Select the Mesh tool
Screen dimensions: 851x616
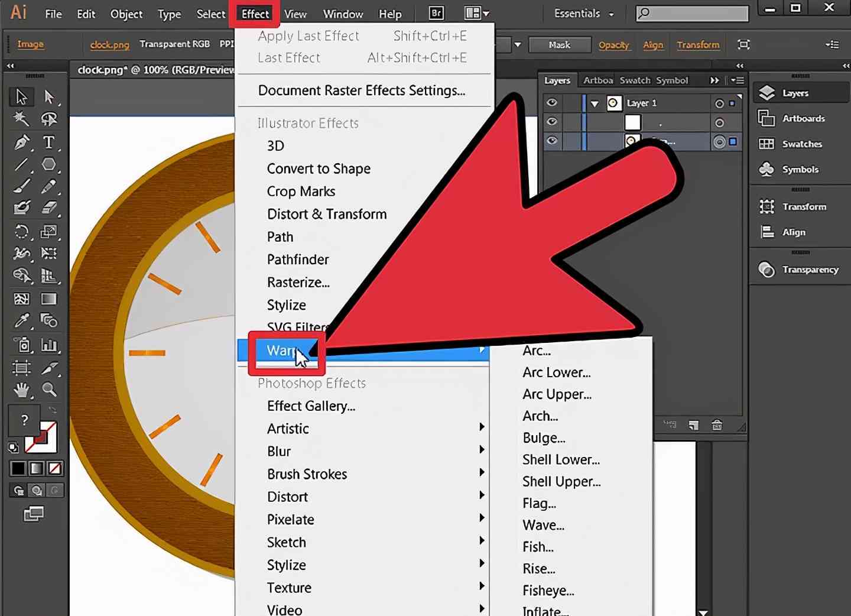coord(21,299)
